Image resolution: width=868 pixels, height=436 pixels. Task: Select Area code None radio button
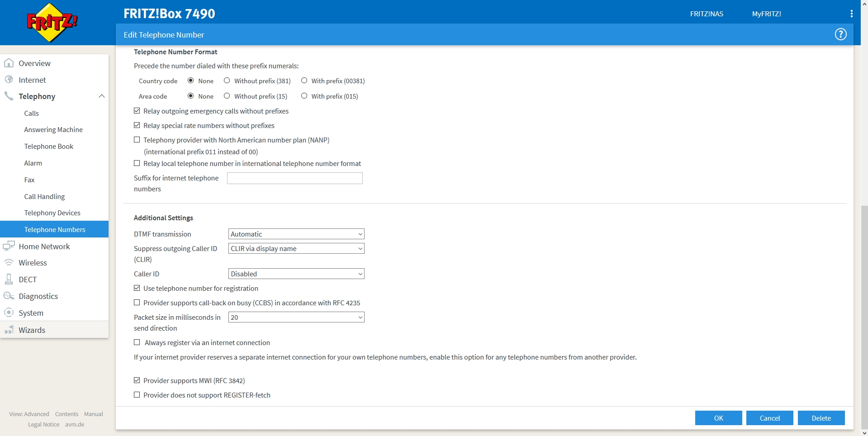191,96
